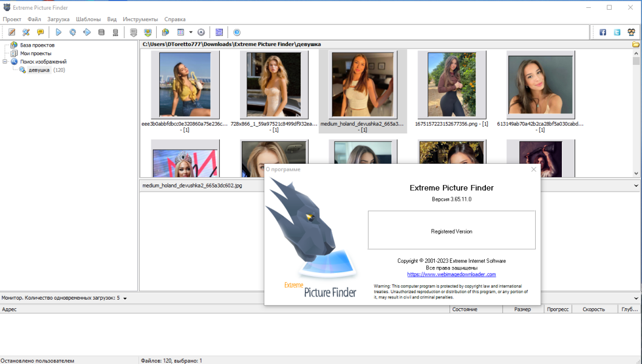Select thumbnail medium_holand_devushka2_665a3
The width and height of the screenshot is (642, 364).
363,85
